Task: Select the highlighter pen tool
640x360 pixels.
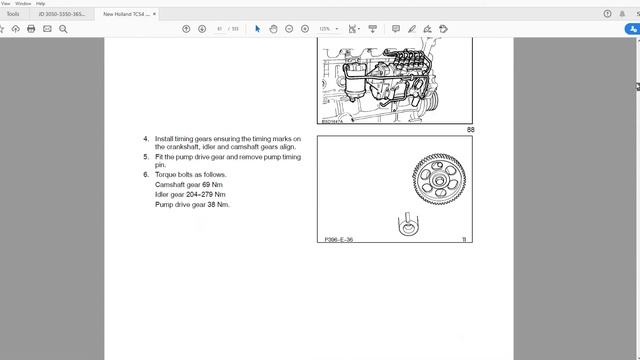Action: click(x=411, y=29)
